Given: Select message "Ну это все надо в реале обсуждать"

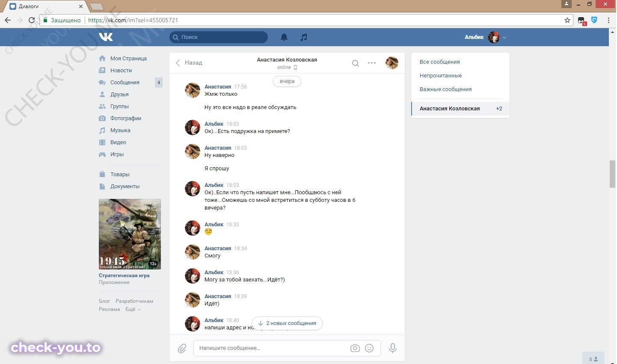Looking at the screenshot, I should (x=250, y=107).
